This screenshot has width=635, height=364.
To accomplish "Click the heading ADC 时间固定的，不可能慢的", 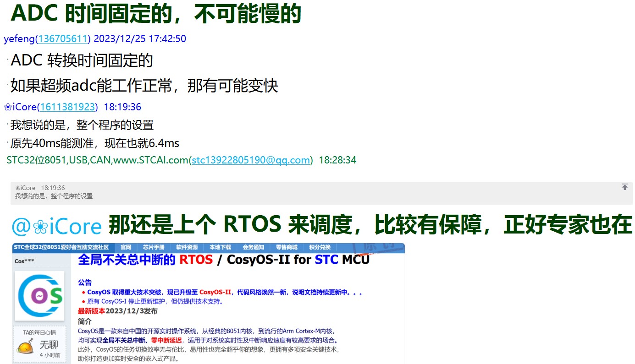I will click(156, 13).
